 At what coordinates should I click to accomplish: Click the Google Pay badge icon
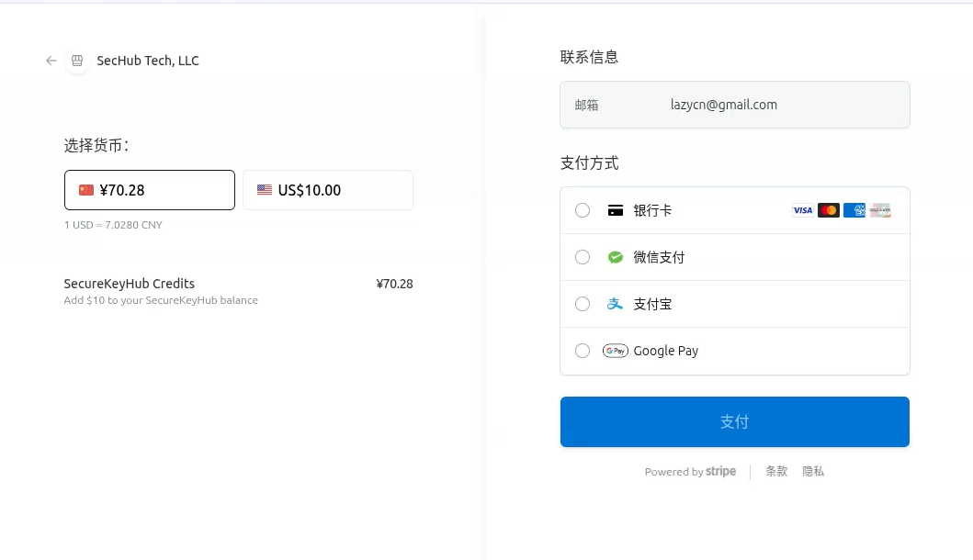coord(615,351)
